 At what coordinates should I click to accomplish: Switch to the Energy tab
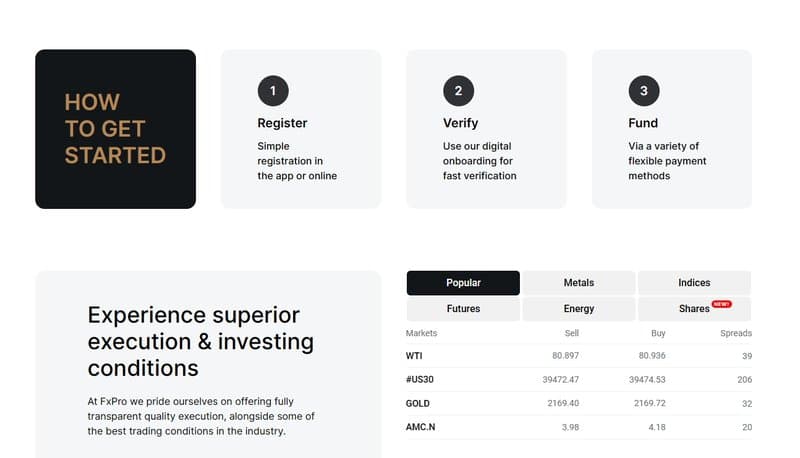(x=578, y=309)
